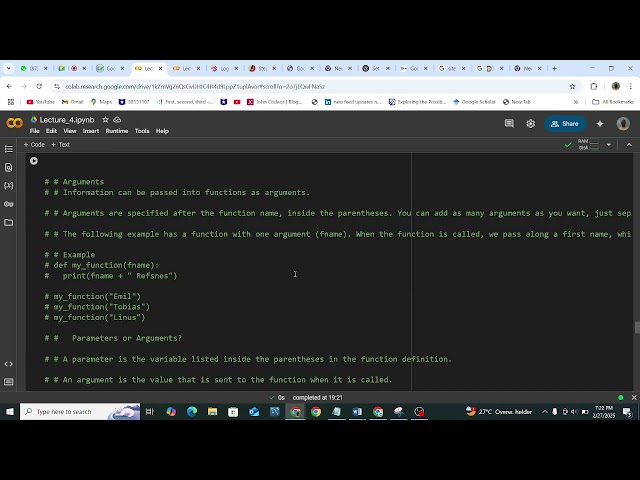Open the terminal panel icon

coord(9,382)
